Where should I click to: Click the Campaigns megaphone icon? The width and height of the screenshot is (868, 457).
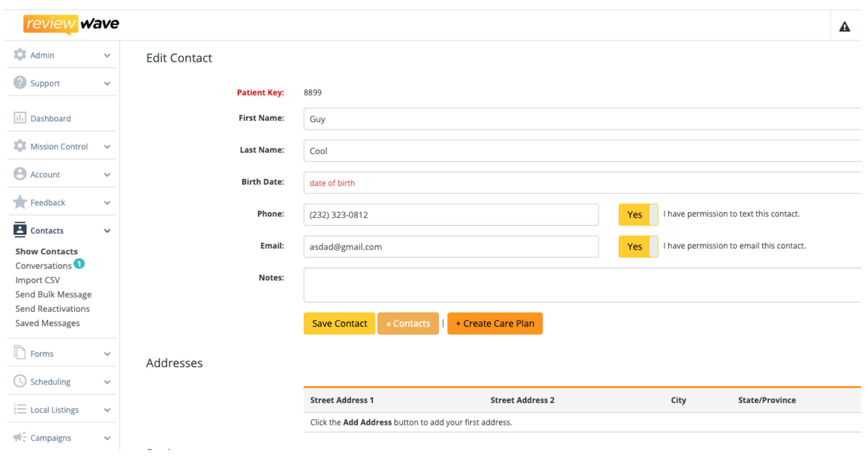[20, 437]
